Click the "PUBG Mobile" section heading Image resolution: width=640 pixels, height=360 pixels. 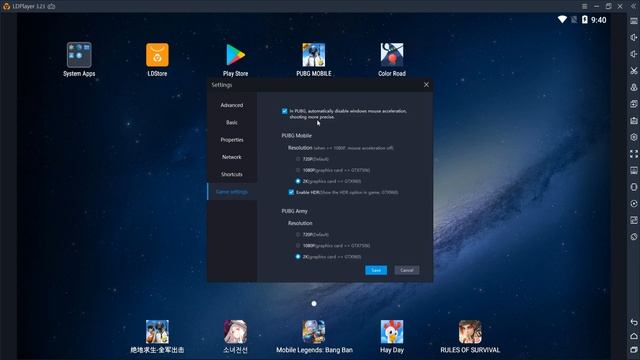(296, 136)
